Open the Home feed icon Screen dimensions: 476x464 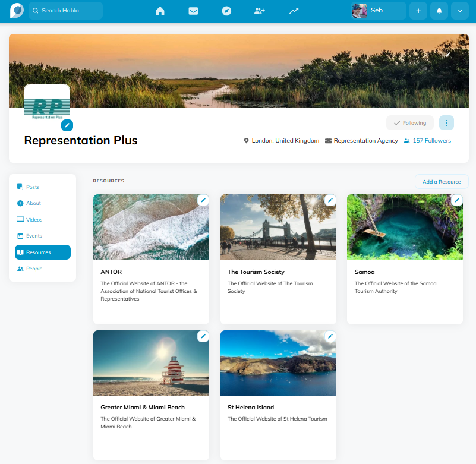pos(160,11)
